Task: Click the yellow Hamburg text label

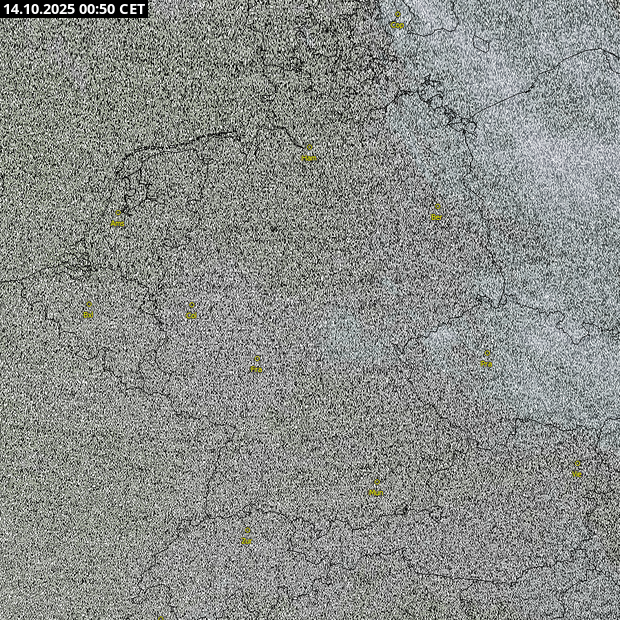Action: pos(308,158)
